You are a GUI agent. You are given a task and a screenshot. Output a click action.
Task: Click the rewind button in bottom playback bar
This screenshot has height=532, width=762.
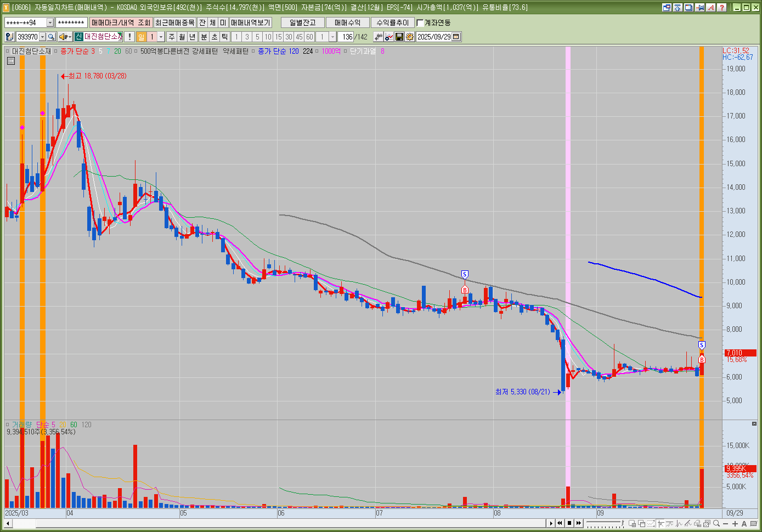point(560,523)
